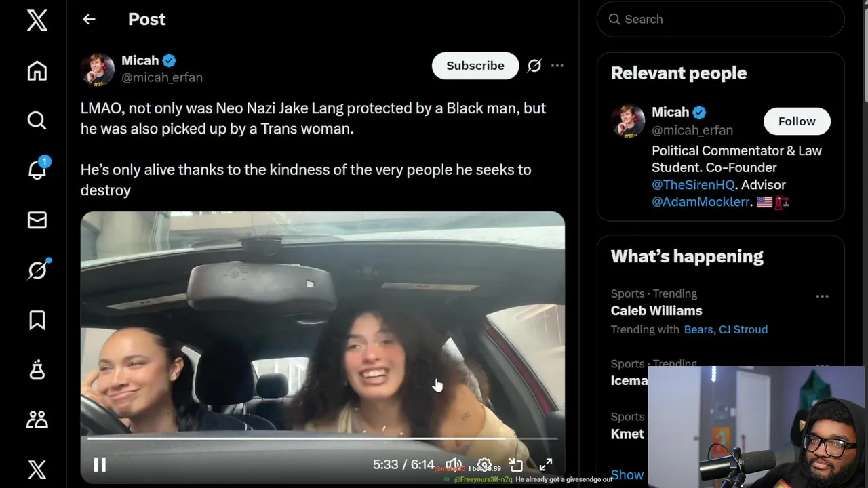
Task: Open more options for Caleb Williams trend
Action: coord(822,296)
